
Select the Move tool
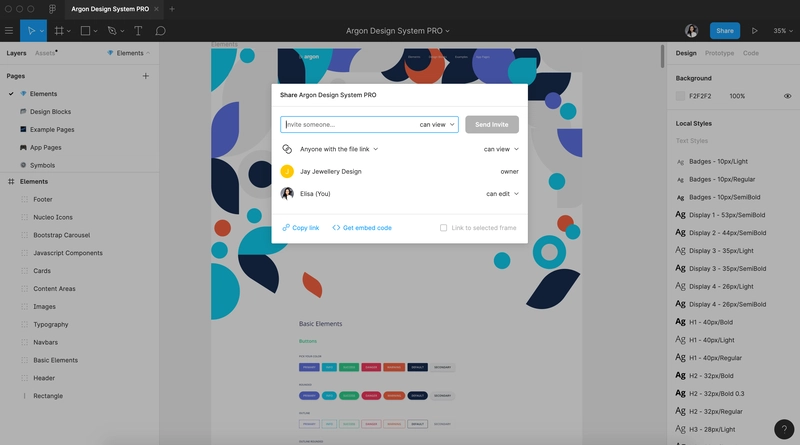click(x=31, y=31)
